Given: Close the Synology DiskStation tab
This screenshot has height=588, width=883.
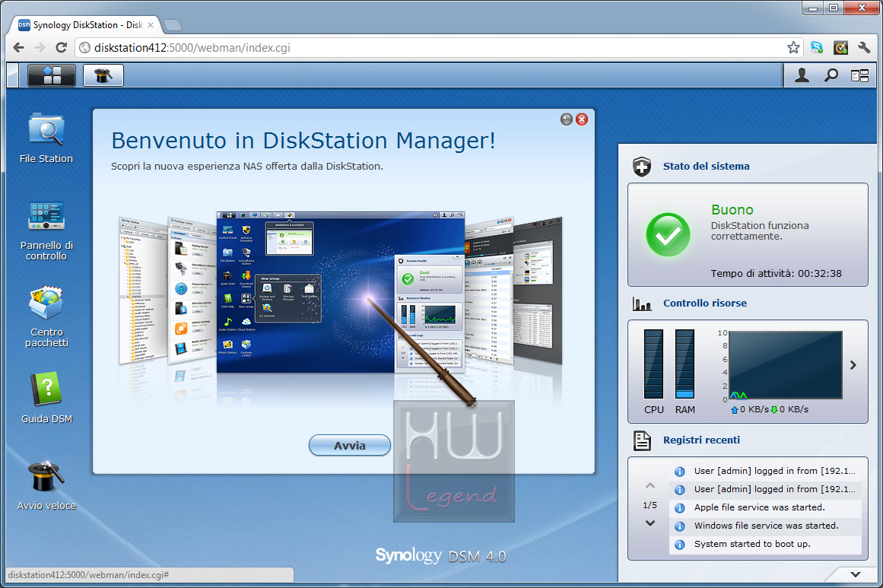Looking at the screenshot, I should (151, 25).
